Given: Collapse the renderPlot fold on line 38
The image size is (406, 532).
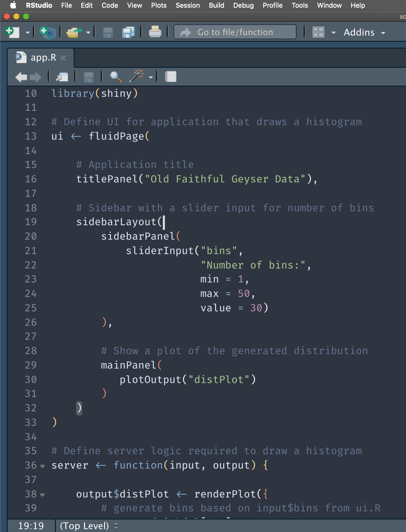Looking at the screenshot, I should [x=43, y=495].
